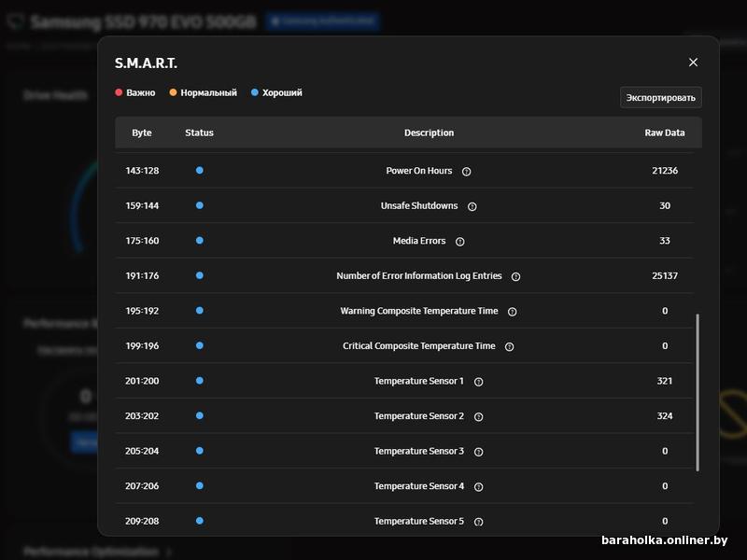The height and width of the screenshot is (560, 747).
Task: Open info for Critical Composite Temperature Time
Action: [x=509, y=346]
